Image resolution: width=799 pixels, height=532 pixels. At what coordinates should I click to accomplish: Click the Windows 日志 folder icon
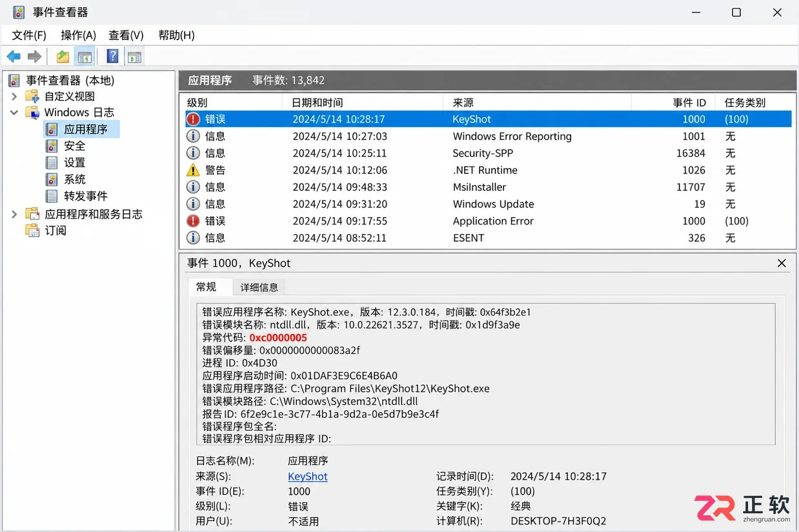coord(32,112)
